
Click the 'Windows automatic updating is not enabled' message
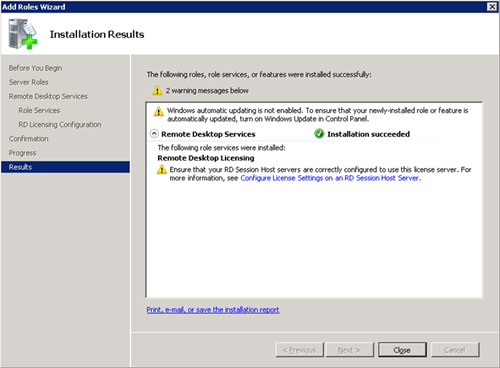pyautogui.click(x=318, y=115)
